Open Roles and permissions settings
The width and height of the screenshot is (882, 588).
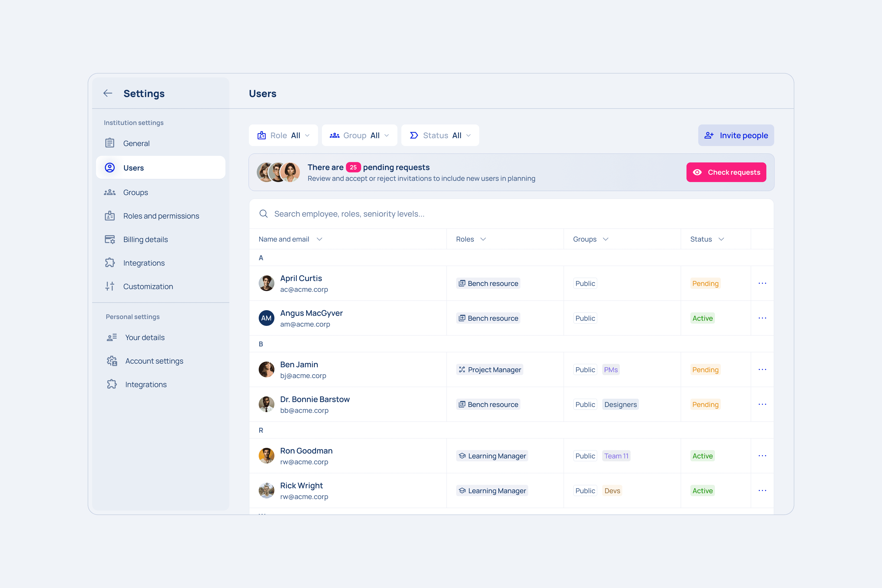(x=161, y=216)
